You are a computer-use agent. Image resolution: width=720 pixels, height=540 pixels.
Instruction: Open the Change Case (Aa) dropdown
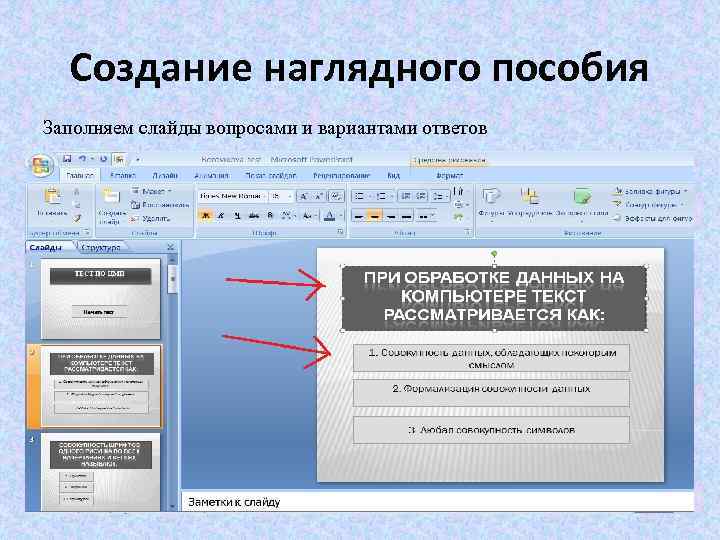tap(309, 215)
